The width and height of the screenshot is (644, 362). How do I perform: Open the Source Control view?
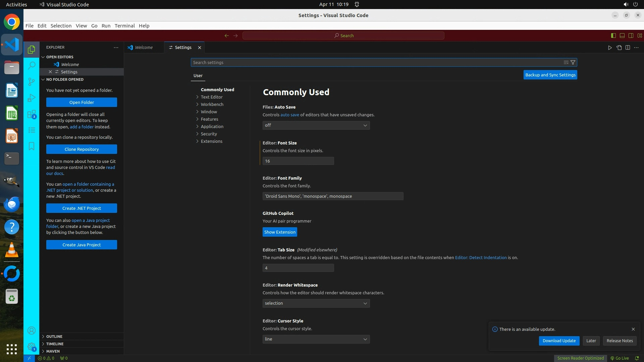pos(32,82)
